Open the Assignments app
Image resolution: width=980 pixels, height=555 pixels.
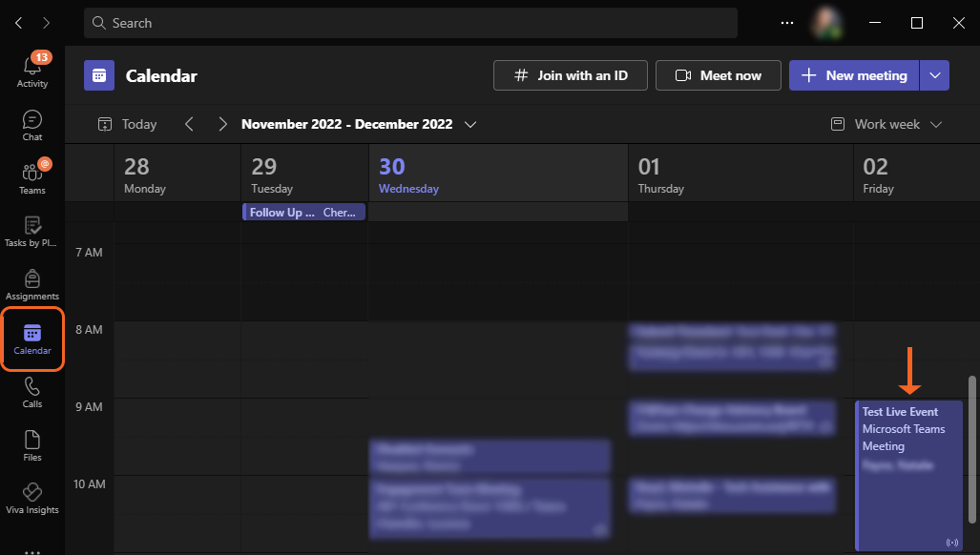tap(32, 284)
